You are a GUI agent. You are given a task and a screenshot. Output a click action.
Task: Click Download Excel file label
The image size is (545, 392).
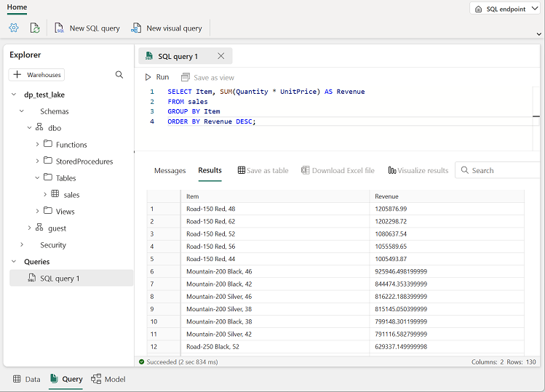pos(343,171)
